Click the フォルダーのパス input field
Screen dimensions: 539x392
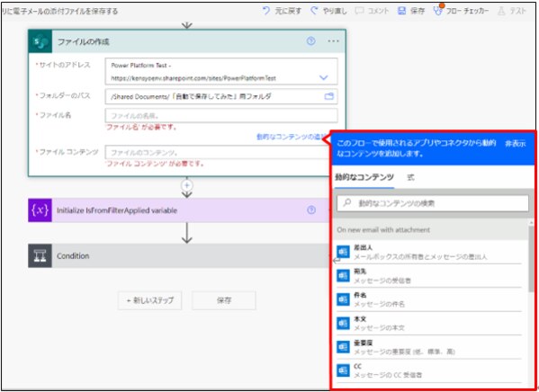(221, 96)
